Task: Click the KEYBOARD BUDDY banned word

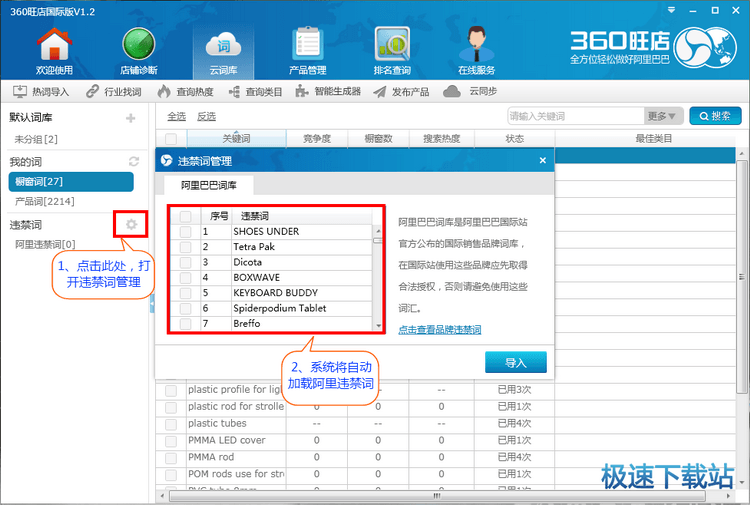Action: point(276,293)
